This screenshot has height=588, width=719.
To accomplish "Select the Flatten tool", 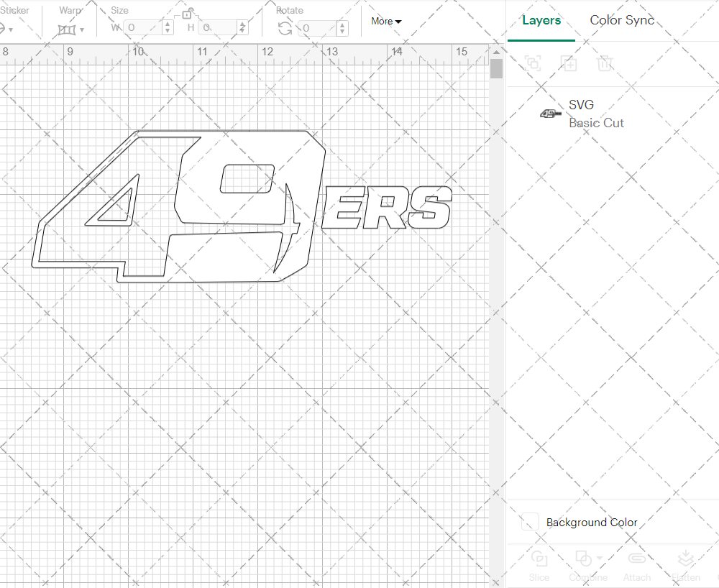I will (686, 565).
